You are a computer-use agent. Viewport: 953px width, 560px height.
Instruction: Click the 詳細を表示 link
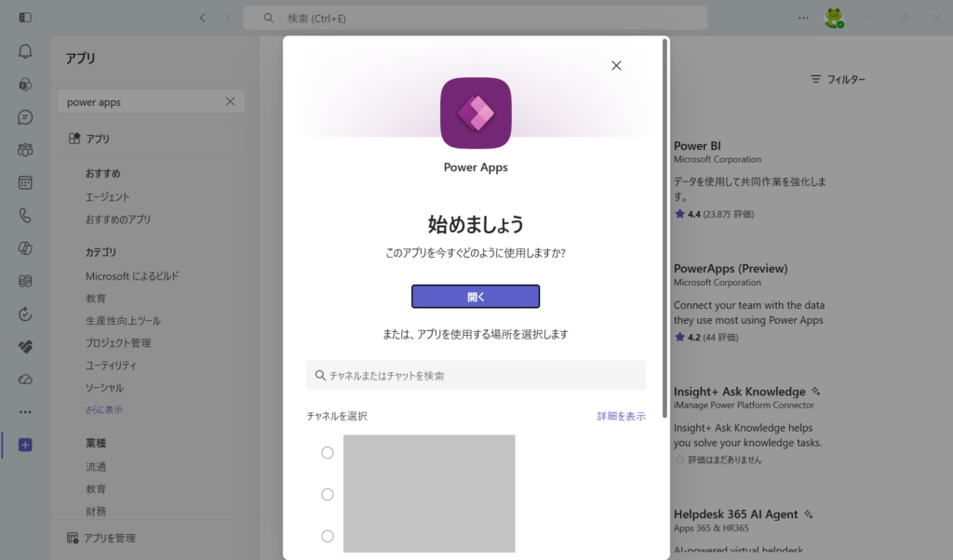pyautogui.click(x=621, y=416)
